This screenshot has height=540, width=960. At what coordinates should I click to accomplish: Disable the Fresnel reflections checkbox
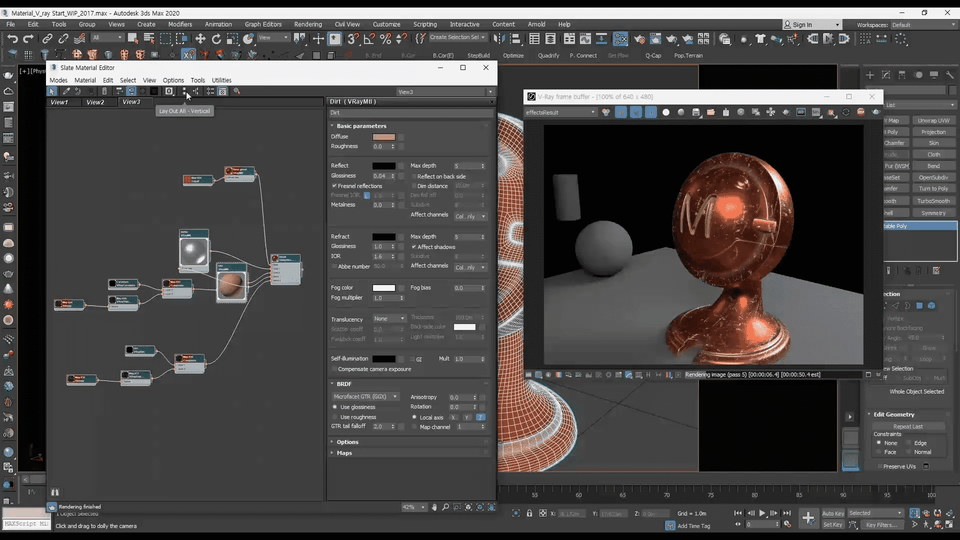pyautogui.click(x=333, y=186)
